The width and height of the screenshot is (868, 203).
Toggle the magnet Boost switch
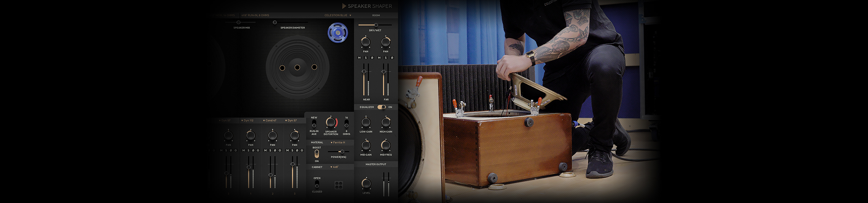point(317,154)
